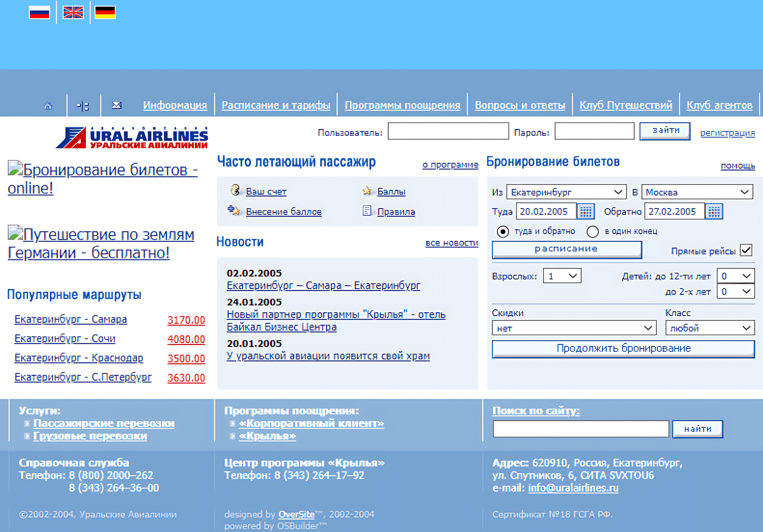Screen dimensions: 763x532
Task: Click broken image for Бронирование билетов online
Action: coord(15,168)
